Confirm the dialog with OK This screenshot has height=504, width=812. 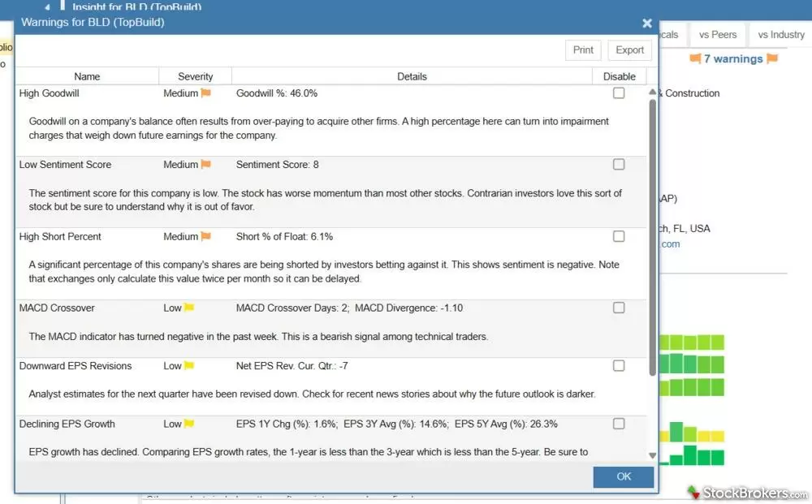click(624, 476)
